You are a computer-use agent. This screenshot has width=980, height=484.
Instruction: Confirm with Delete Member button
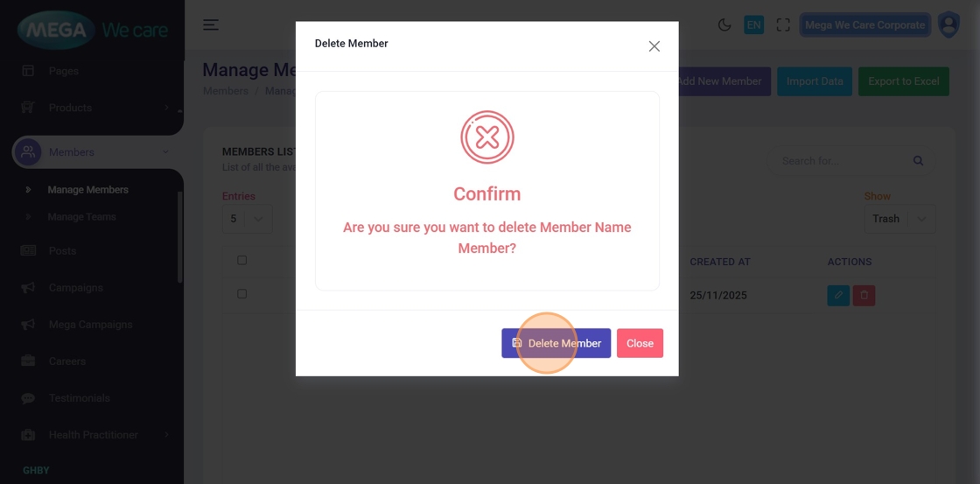[556, 343]
